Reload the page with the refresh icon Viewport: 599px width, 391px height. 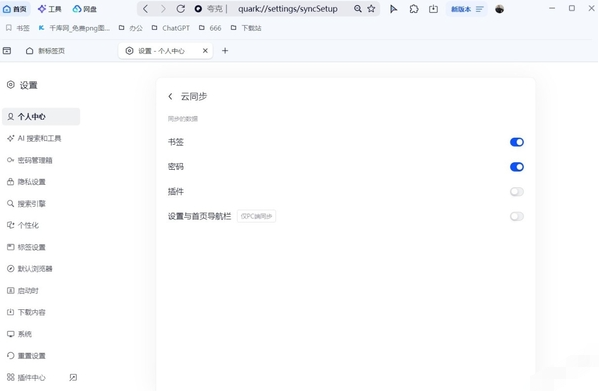tap(181, 9)
